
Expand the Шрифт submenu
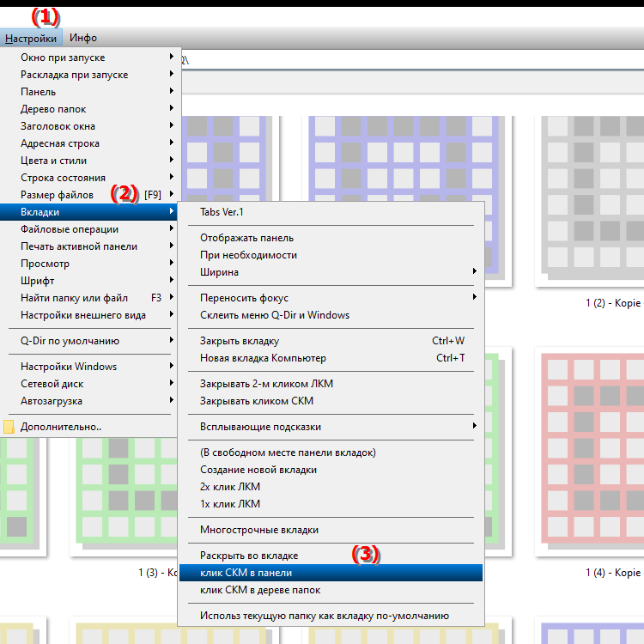coord(89,281)
